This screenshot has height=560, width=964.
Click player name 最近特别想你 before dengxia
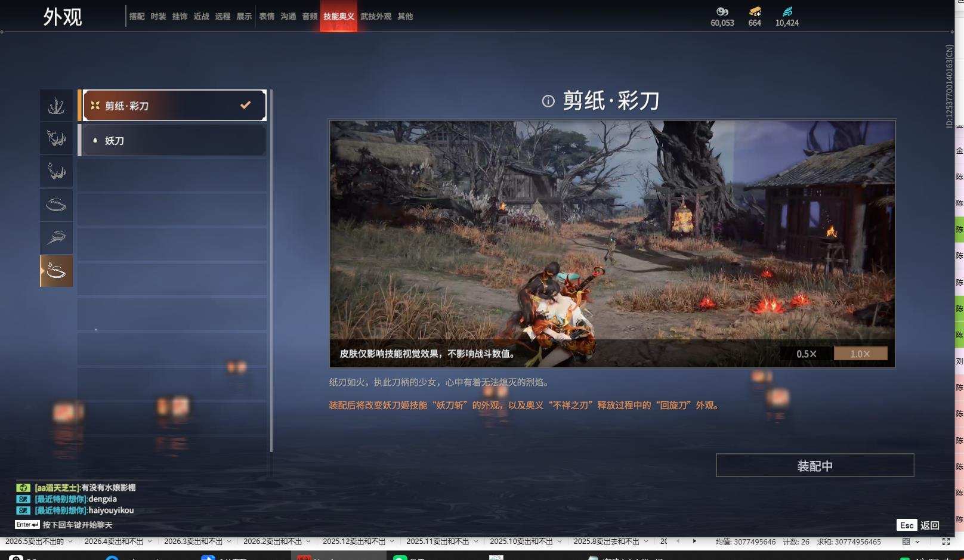point(61,499)
